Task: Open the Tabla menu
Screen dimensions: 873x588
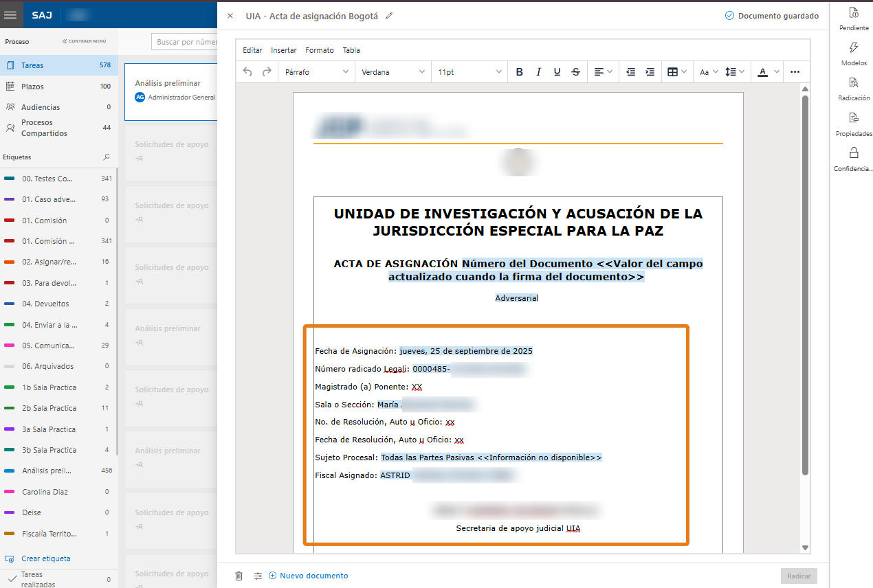Action: [351, 49]
